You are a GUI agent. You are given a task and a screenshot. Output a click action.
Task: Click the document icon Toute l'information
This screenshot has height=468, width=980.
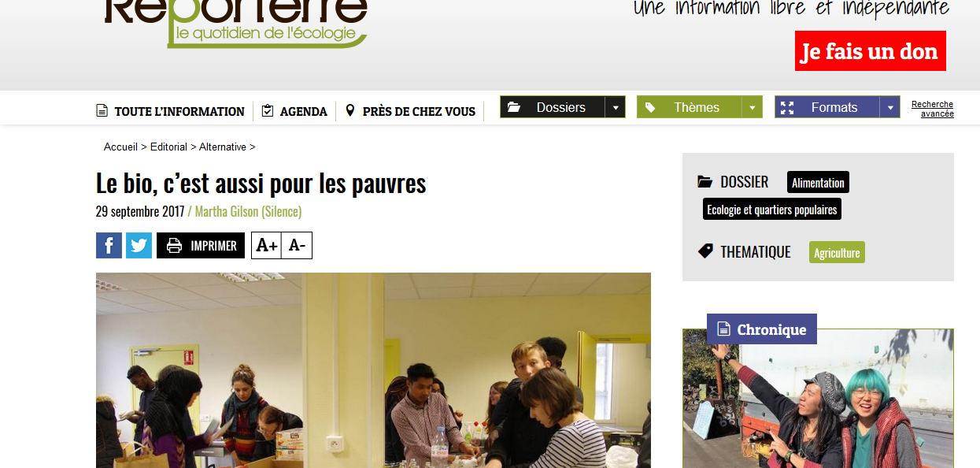102,110
